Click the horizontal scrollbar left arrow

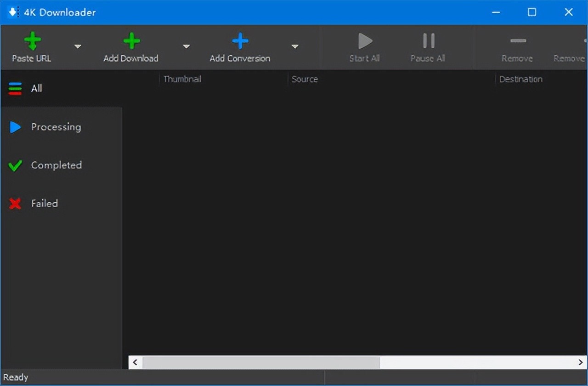(x=135, y=363)
